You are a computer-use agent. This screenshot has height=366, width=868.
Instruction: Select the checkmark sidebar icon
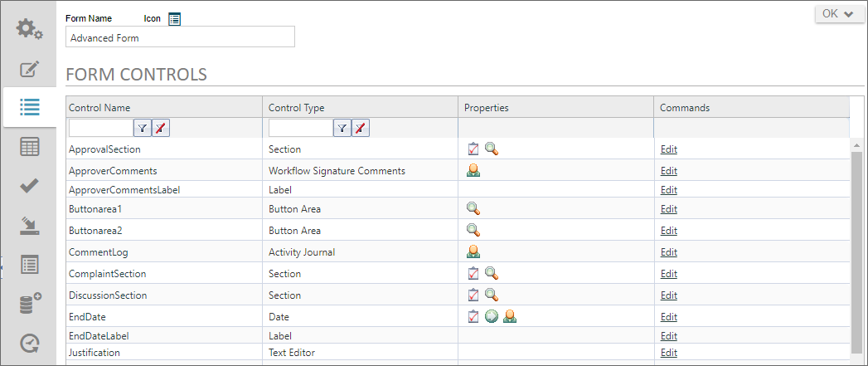click(x=29, y=186)
